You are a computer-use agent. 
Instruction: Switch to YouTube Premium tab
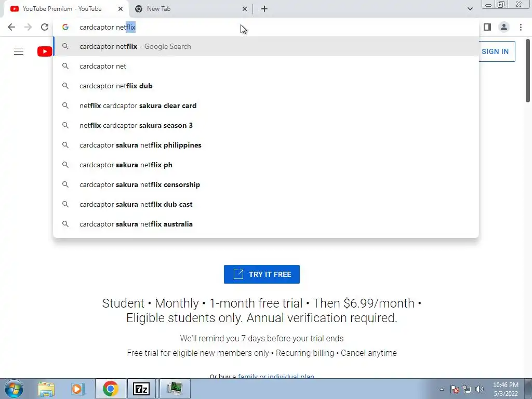coord(66,9)
